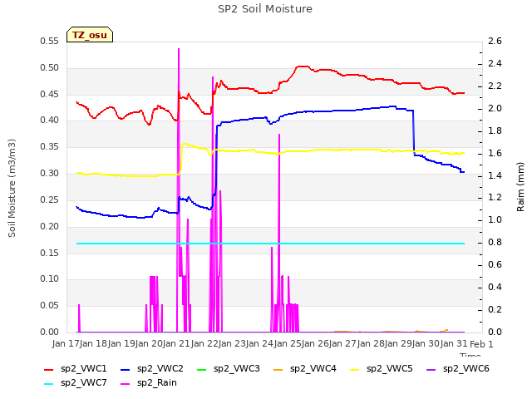Click the Feb 1 date tick label
532x399 pixels.
pos(481,344)
